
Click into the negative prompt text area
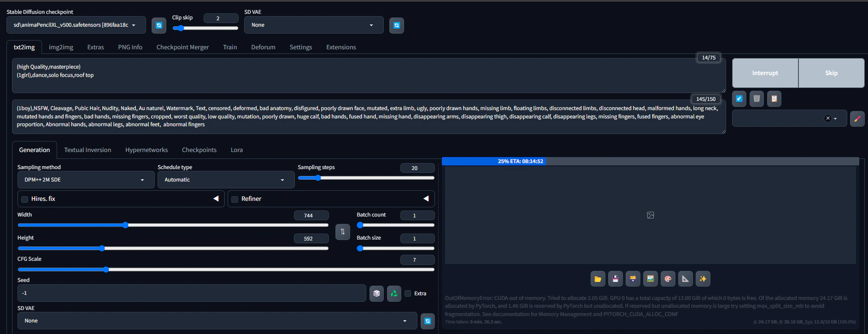click(x=369, y=117)
